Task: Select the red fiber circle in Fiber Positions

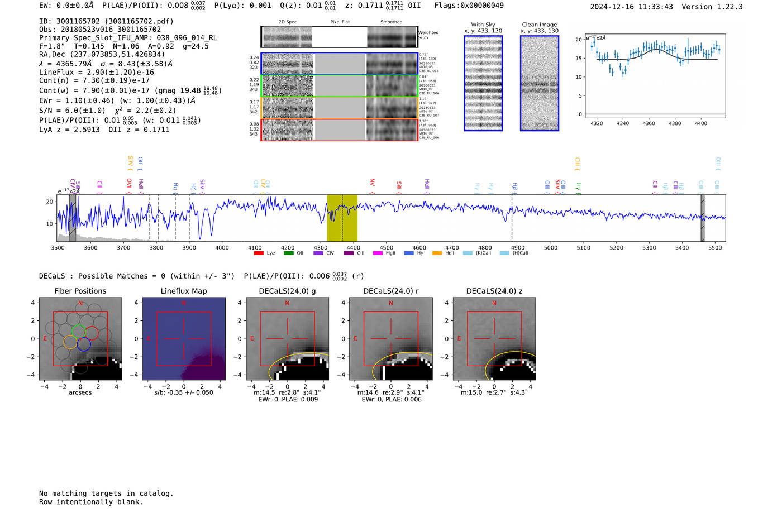Action: pos(92,334)
